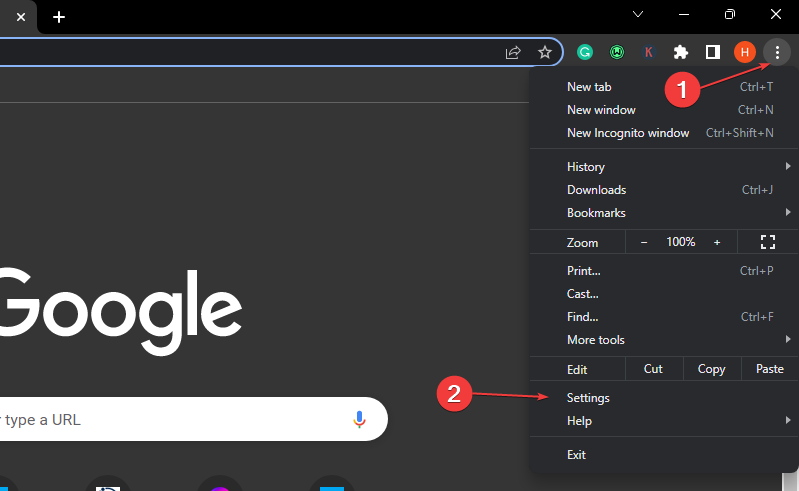This screenshot has width=799, height=491.
Task: Click Paste in the Edit row
Action: click(x=769, y=369)
